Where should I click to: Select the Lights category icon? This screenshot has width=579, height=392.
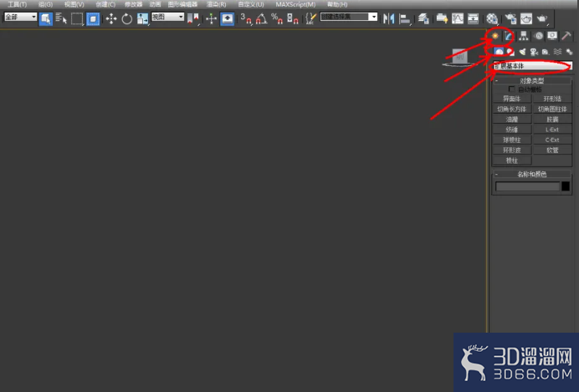click(x=522, y=52)
